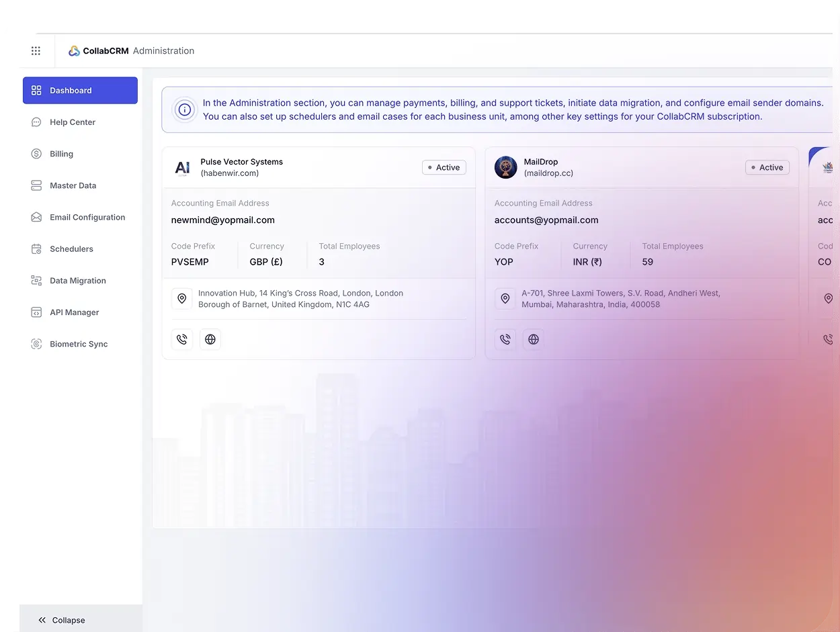
Task: Open Help Center from the sidebar
Action: point(73,122)
